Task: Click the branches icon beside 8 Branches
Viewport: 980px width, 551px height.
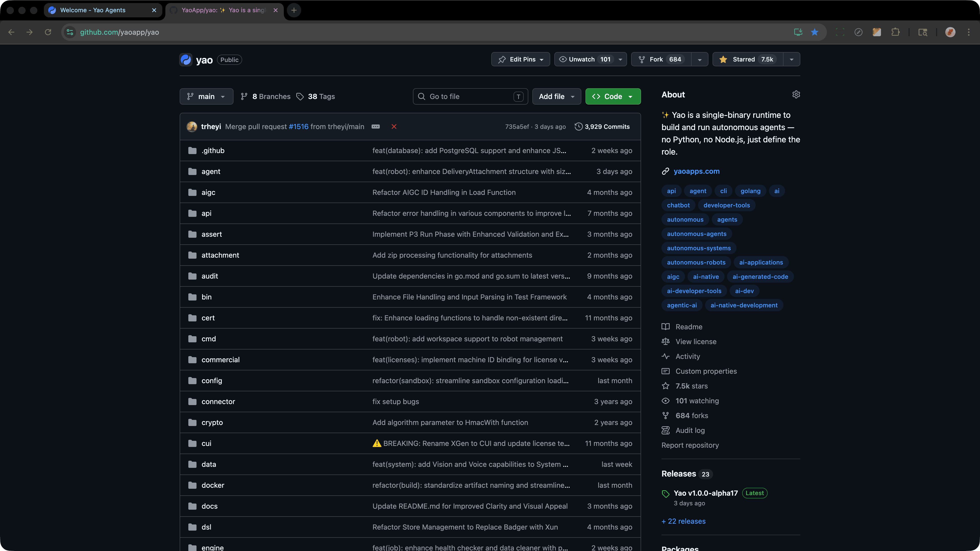Action: click(244, 97)
